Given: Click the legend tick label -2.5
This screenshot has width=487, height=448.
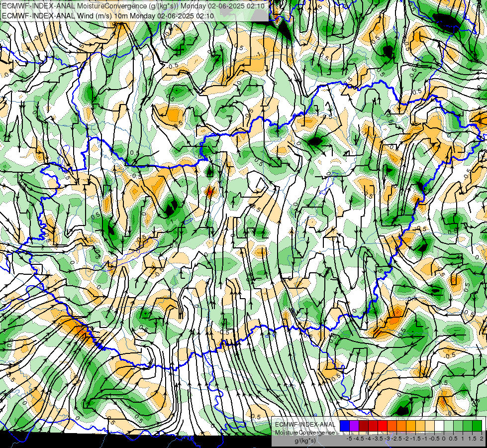Looking at the screenshot, I should pyautogui.click(x=397, y=439).
